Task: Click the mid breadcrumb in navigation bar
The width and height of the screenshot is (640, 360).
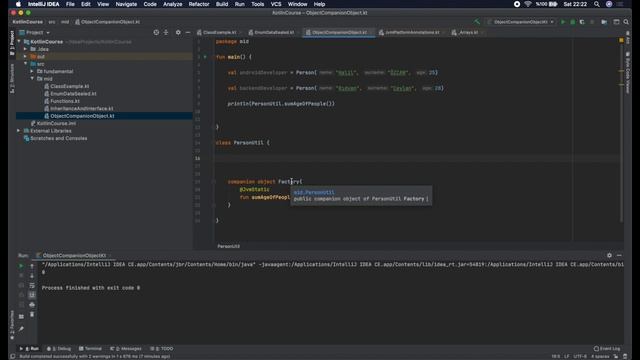Action: click(65, 22)
